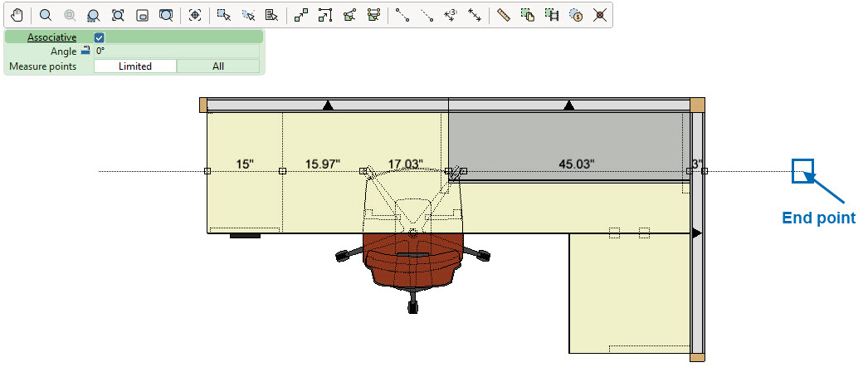Click the 45.03" dimension text

(x=576, y=164)
